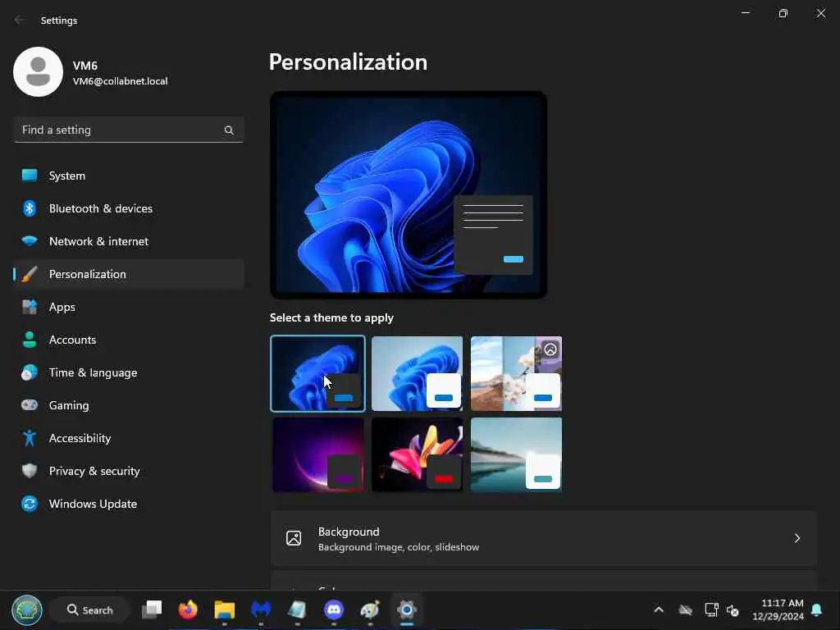
Task: Open the Background settings row
Action: point(543,538)
